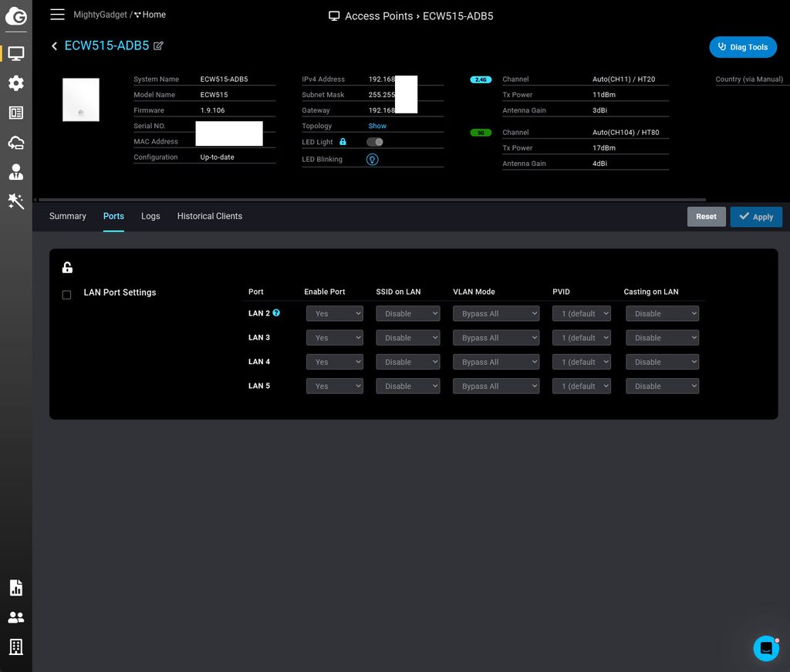Click the access point device thumbnail

80,100
